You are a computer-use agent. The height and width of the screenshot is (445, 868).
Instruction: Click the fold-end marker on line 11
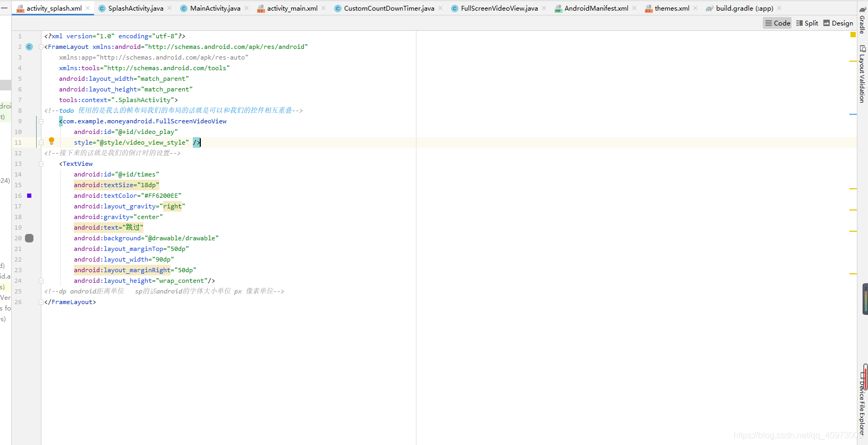pos(41,142)
